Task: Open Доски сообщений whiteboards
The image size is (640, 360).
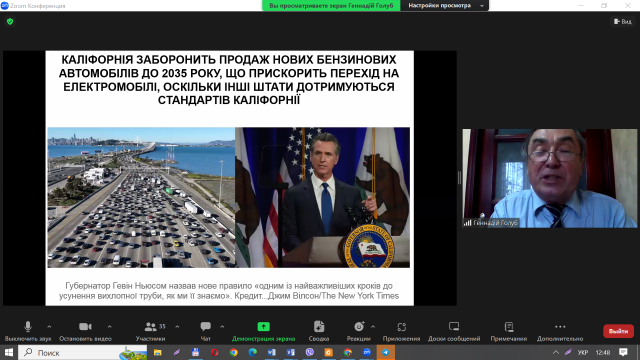Action: [454, 331]
